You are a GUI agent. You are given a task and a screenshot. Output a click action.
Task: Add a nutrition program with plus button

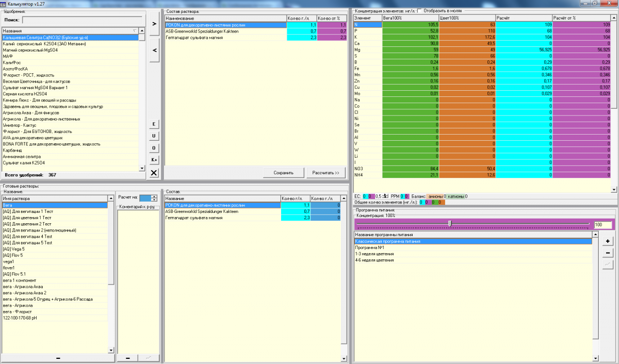[x=608, y=241]
